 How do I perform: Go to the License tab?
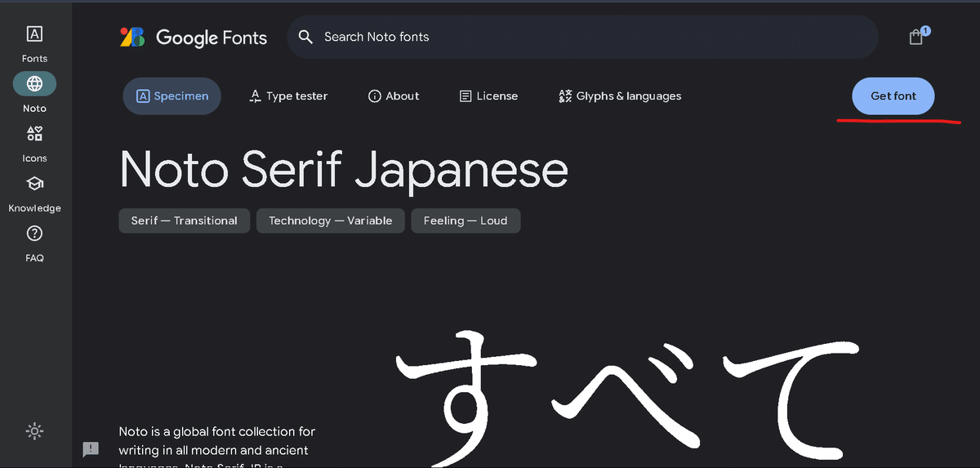pos(488,96)
